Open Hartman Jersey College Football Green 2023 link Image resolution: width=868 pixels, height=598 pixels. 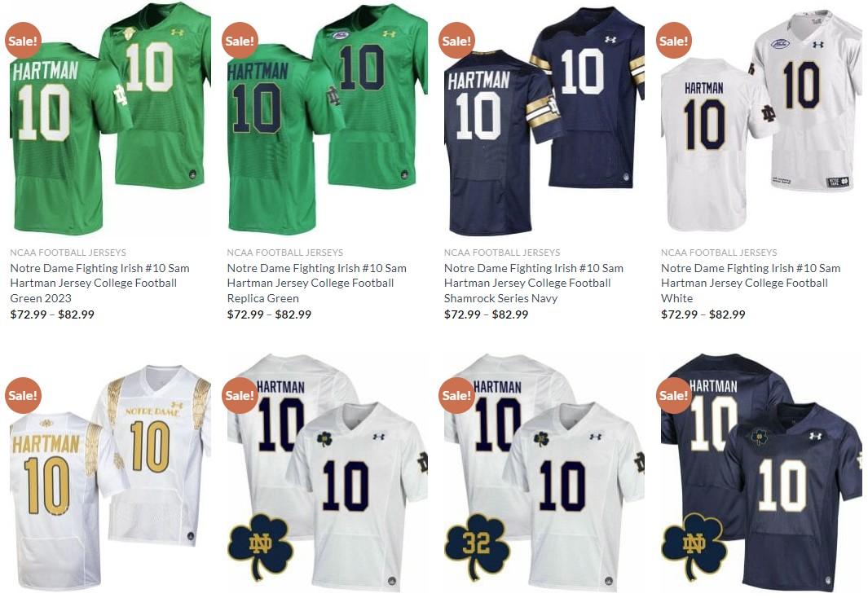(x=99, y=283)
